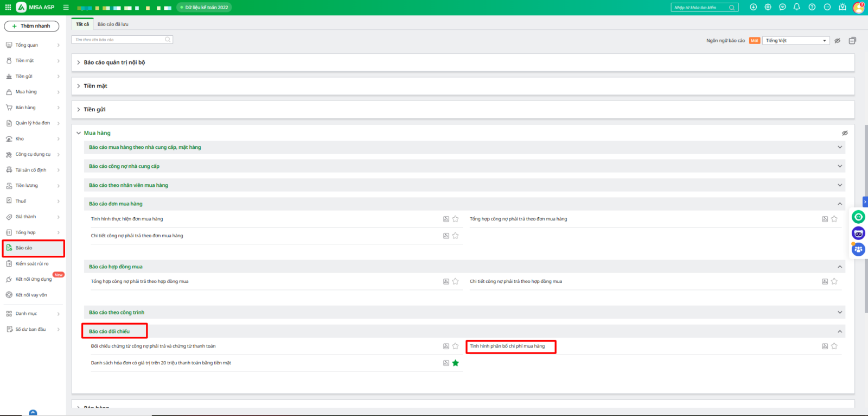Click the report name search field
This screenshot has width=868, height=416.
pos(119,40)
